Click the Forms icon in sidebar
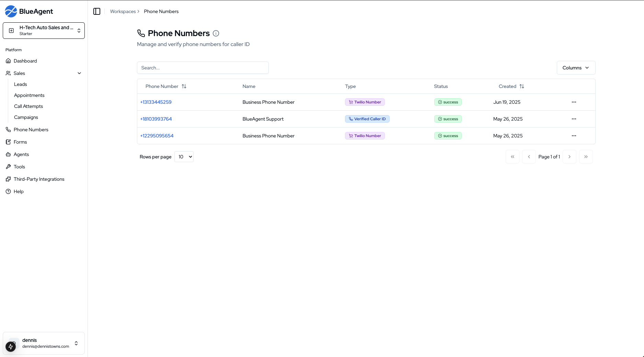Viewport: 644px width, 357px height. point(8,142)
